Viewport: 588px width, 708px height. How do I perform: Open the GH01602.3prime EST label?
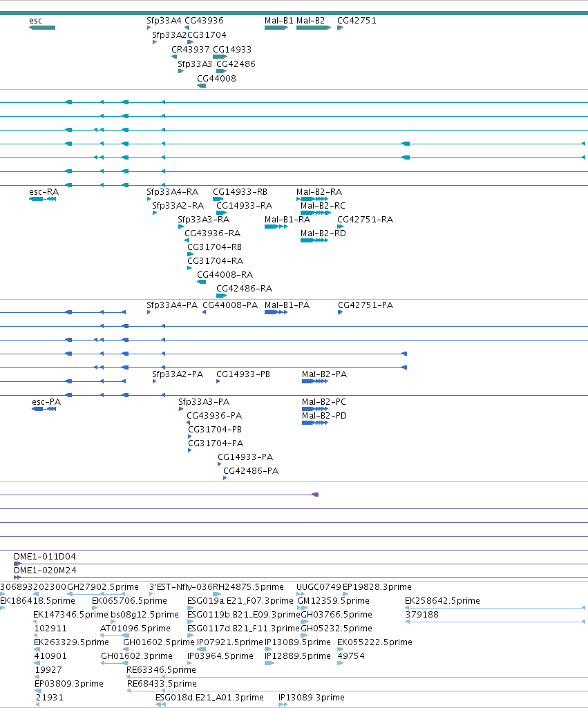137,656
